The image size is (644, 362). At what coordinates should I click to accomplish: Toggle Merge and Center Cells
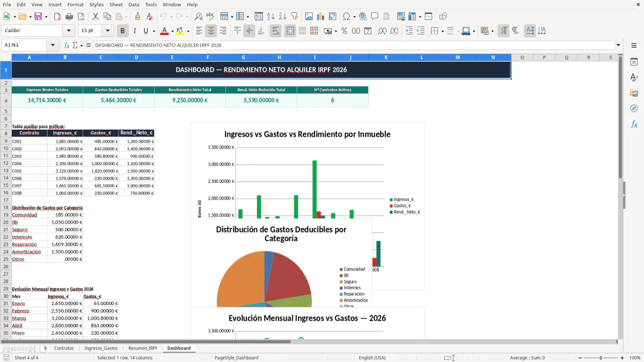[290, 31]
